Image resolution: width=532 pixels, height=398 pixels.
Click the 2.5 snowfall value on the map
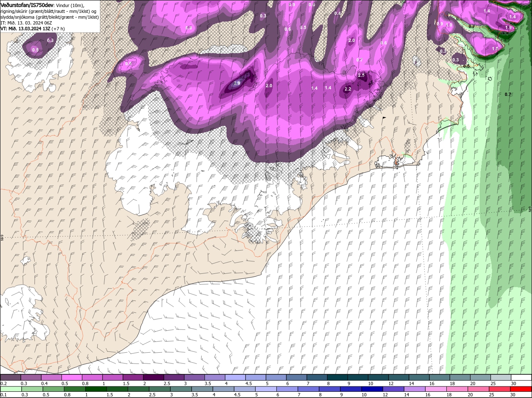pos(361,75)
